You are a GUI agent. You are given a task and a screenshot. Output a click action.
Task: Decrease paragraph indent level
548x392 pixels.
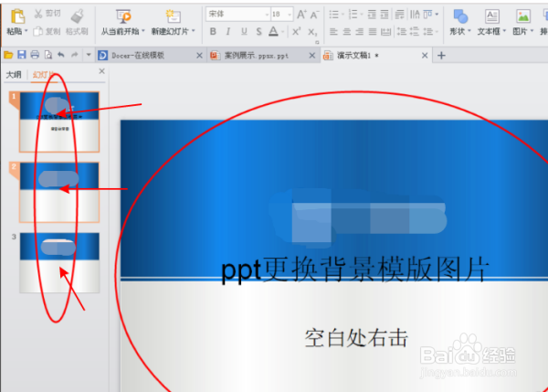(372, 15)
